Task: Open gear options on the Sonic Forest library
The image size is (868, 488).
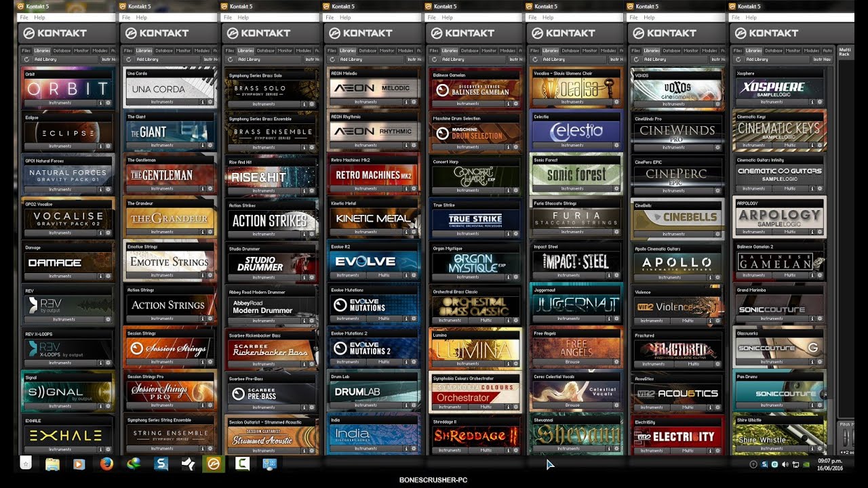Action: tap(616, 188)
